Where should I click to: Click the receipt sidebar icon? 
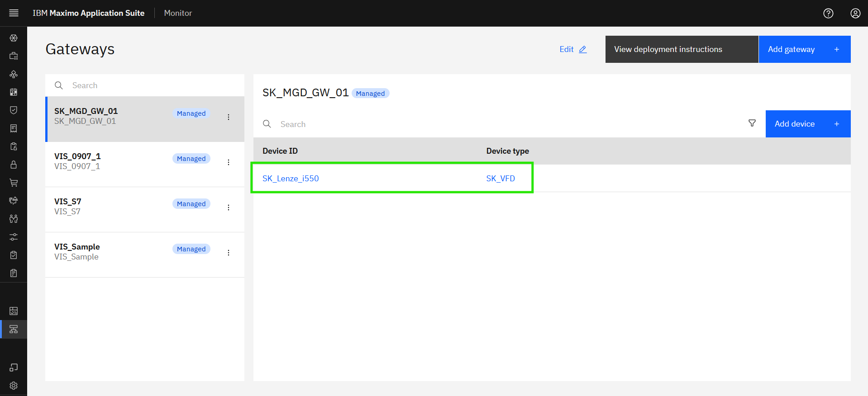(x=14, y=128)
